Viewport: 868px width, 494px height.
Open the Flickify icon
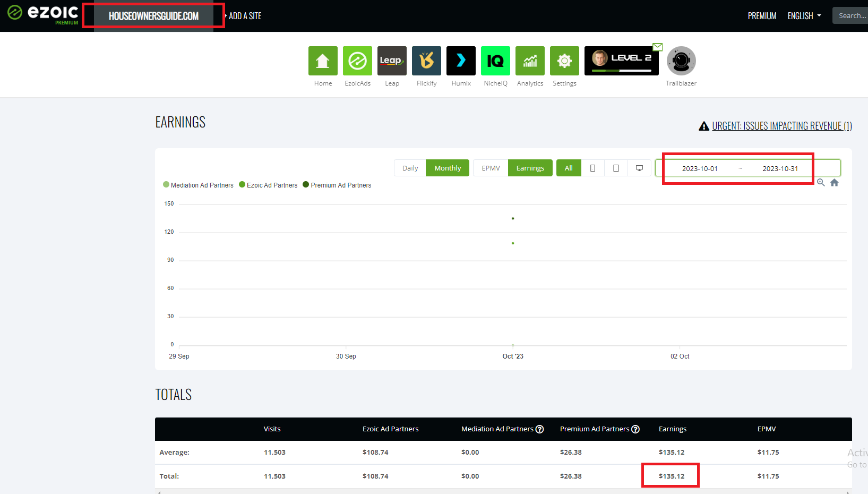click(426, 61)
